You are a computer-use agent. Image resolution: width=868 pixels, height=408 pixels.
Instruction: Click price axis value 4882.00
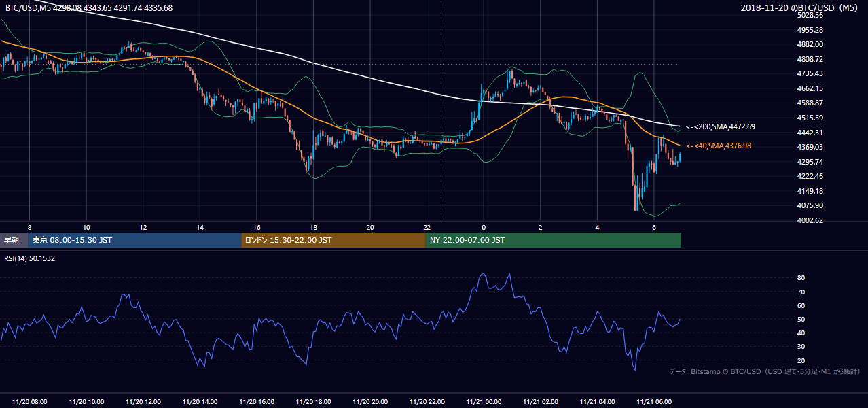(x=810, y=44)
